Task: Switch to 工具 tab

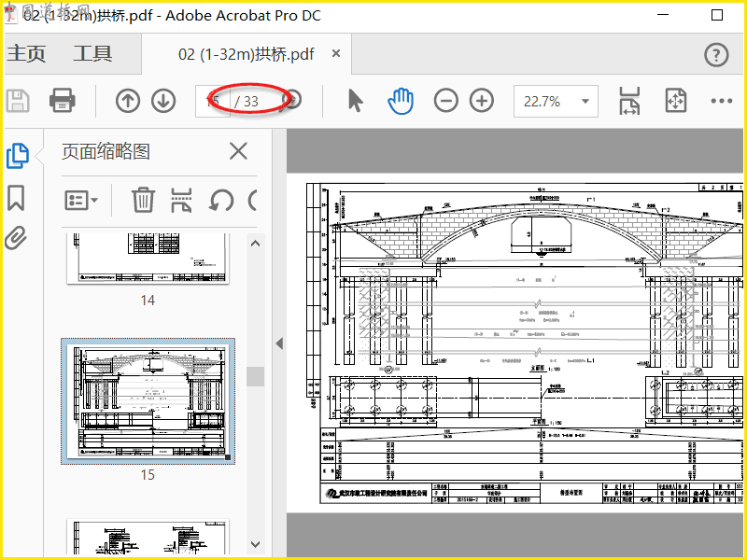Action: (x=92, y=54)
